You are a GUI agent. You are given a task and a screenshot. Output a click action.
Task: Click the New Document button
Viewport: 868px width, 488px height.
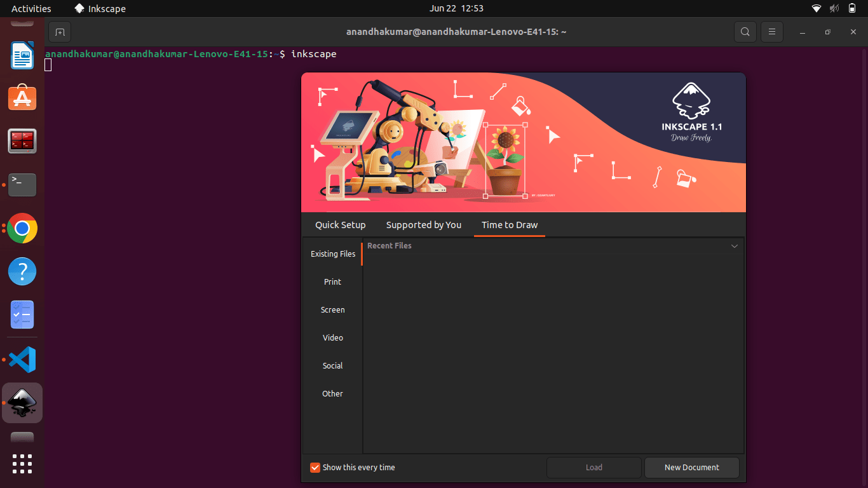click(x=691, y=468)
